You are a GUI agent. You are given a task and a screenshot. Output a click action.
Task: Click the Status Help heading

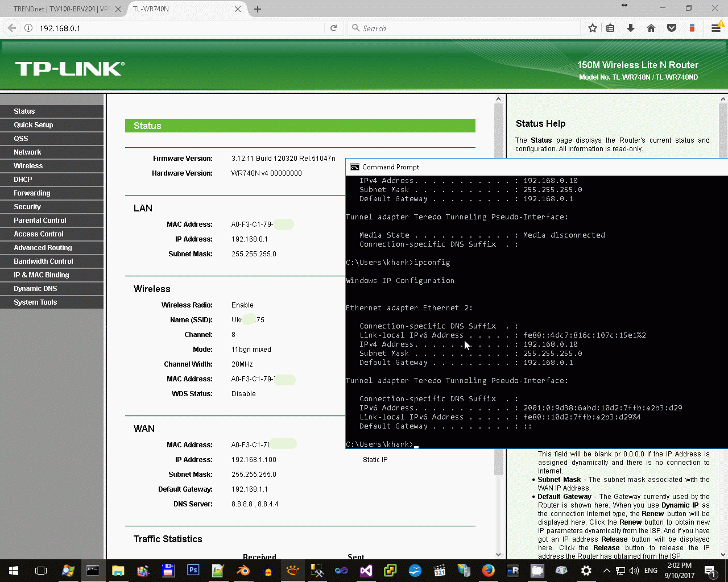[540, 124]
